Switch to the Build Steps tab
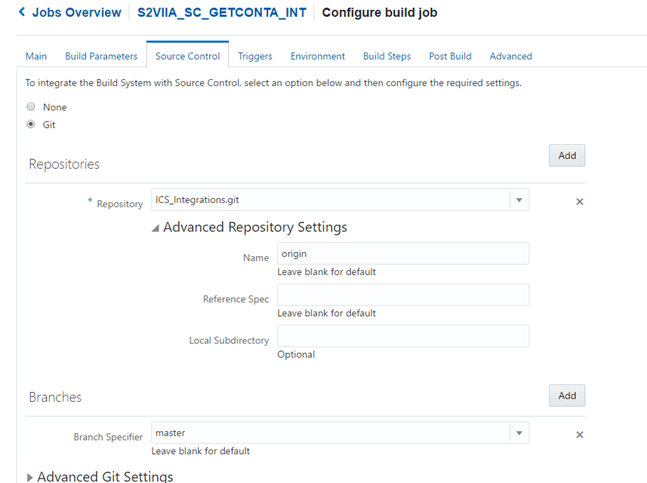 (x=386, y=56)
